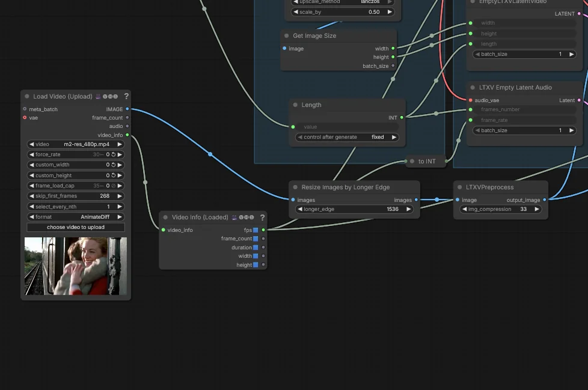Click the help icon on Load Video node

click(126, 96)
